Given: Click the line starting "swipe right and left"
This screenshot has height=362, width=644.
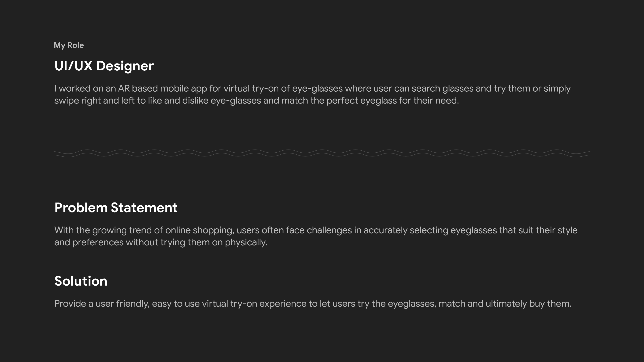Looking at the screenshot, I should 256,101.
